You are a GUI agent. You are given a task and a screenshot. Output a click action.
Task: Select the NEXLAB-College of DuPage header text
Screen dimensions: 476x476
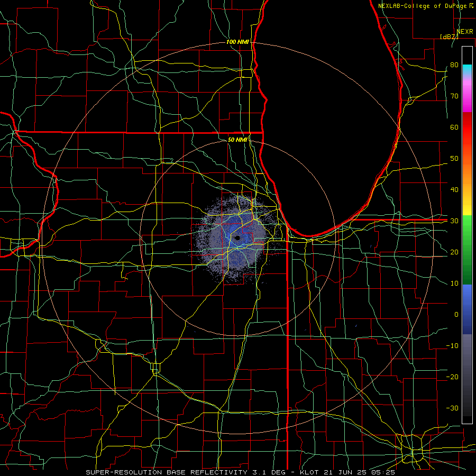tap(423, 6)
